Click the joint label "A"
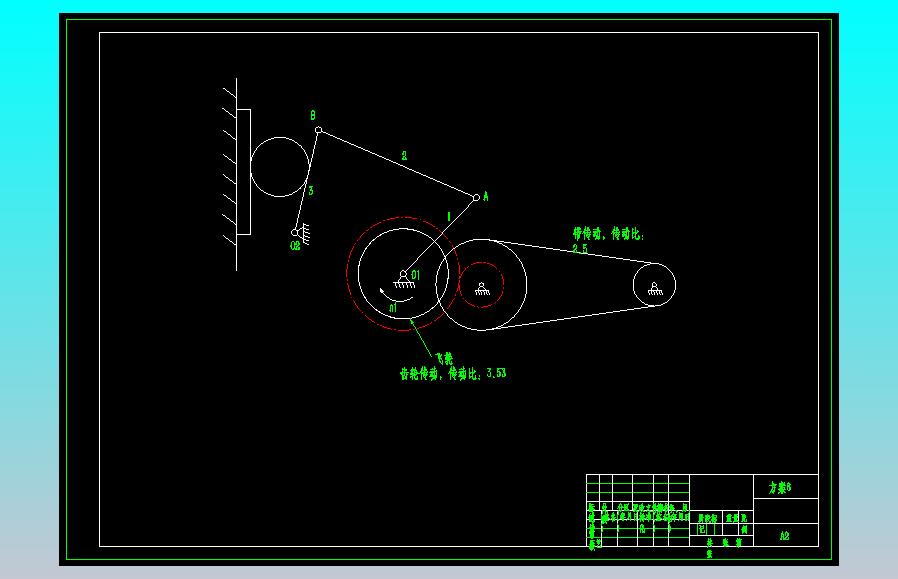The image size is (898, 579). [x=486, y=196]
